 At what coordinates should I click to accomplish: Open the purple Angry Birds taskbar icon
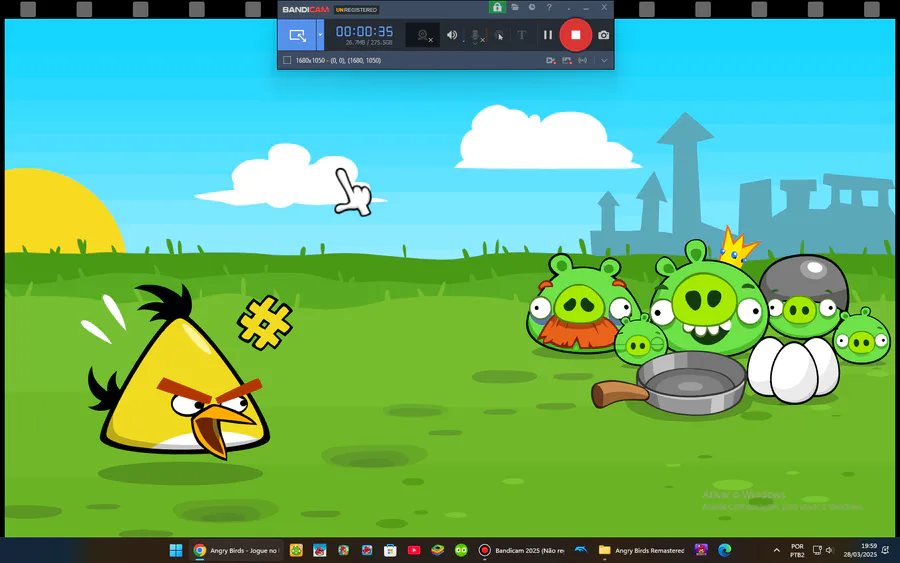(x=701, y=550)
